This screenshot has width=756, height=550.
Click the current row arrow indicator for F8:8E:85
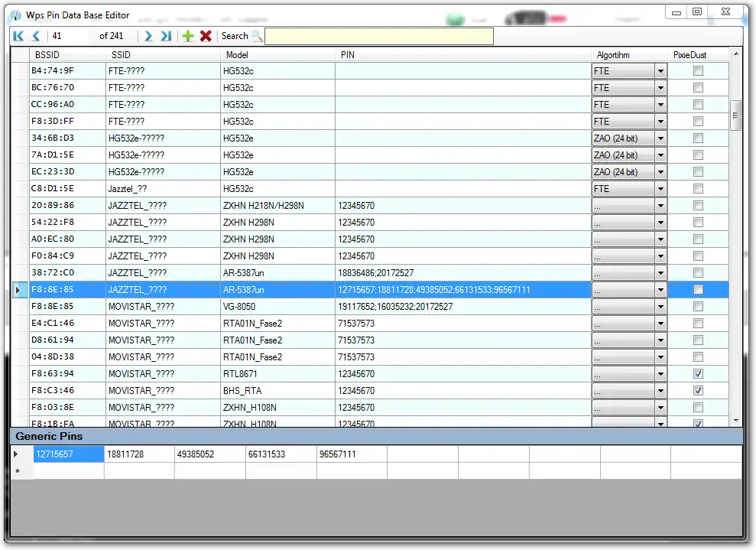pyautogui.click(x=18, y=290)
